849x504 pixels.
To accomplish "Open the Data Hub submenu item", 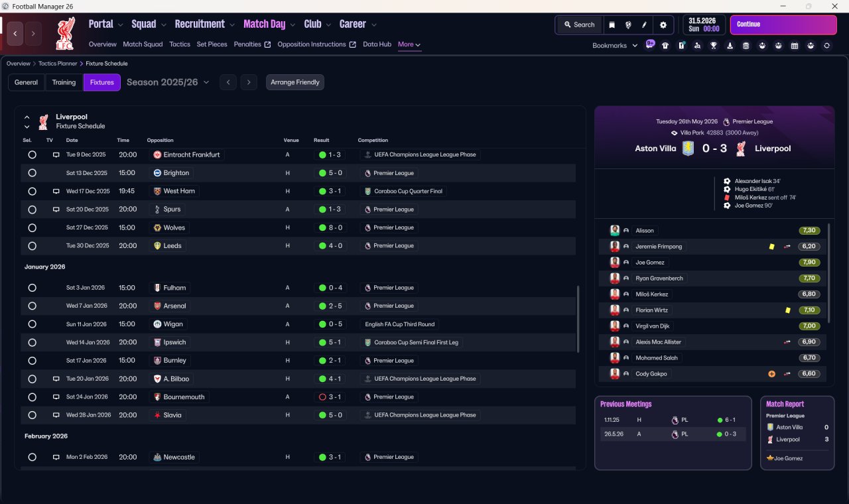I will click(x=377, y=44).
